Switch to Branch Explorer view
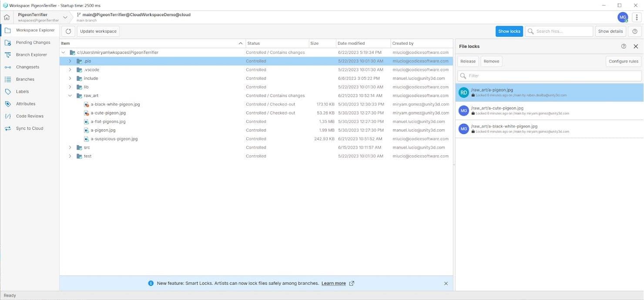The width and height of the screenshot is (644, 300). pyautogui.click(x=31, y=55)
